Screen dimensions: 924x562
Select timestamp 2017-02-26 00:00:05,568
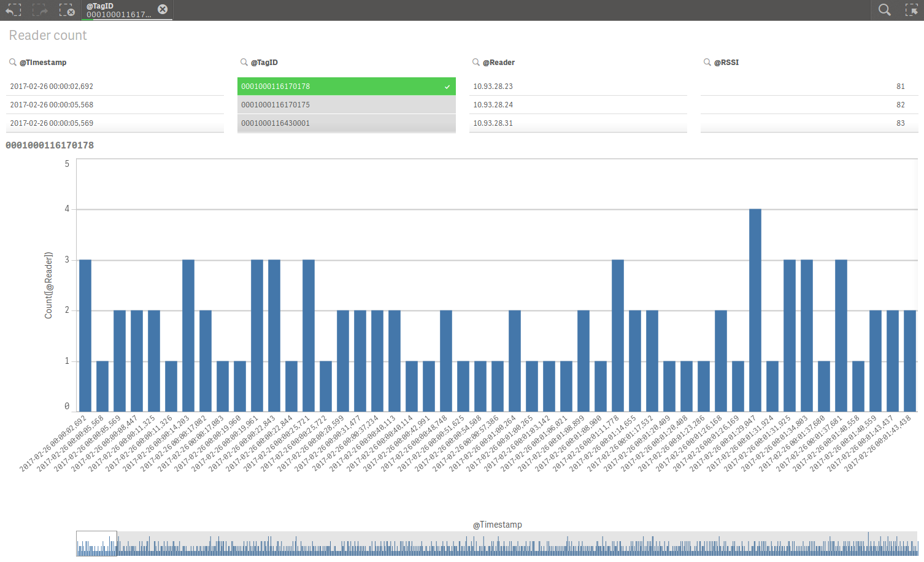(115, 105)
